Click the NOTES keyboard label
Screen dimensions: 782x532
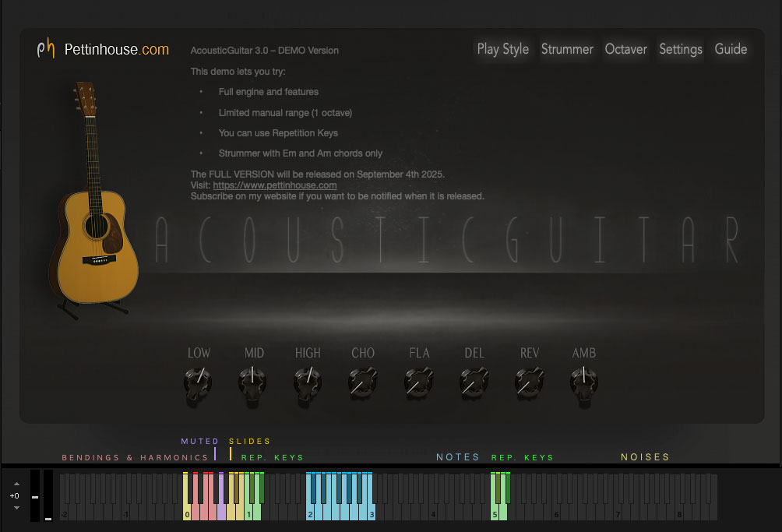coord(458,456)
